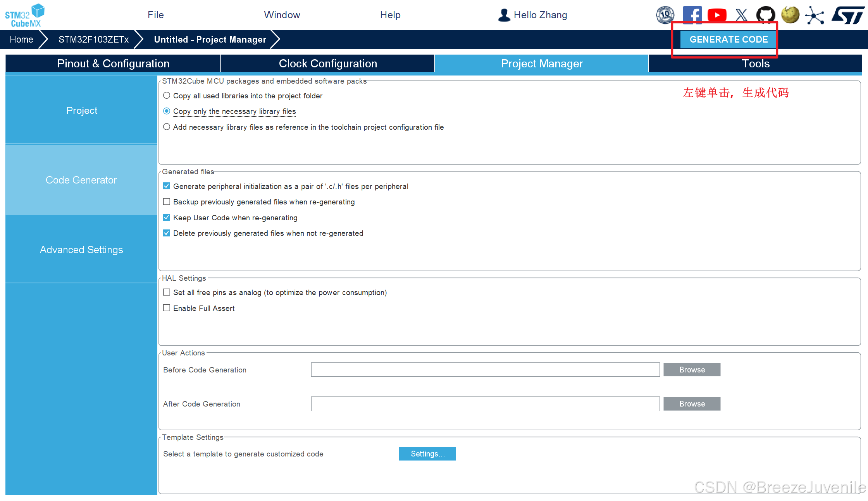
Task: Open the YouTube icon link
Action: (716, 15)
